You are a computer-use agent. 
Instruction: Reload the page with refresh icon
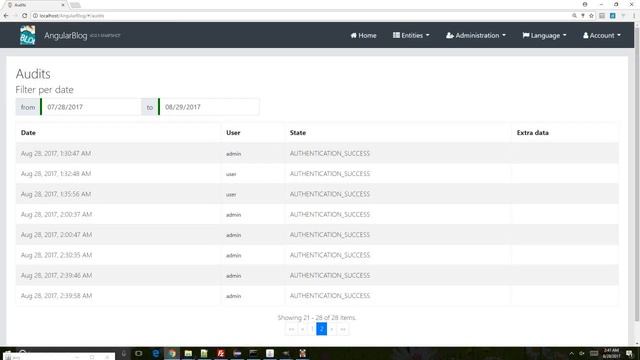click(24, 16)
